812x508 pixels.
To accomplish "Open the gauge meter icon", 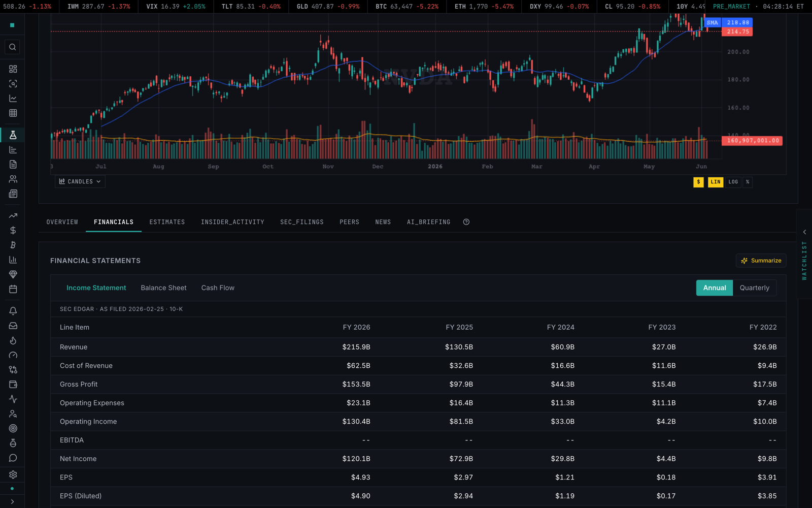I will (x=13, y=356).
